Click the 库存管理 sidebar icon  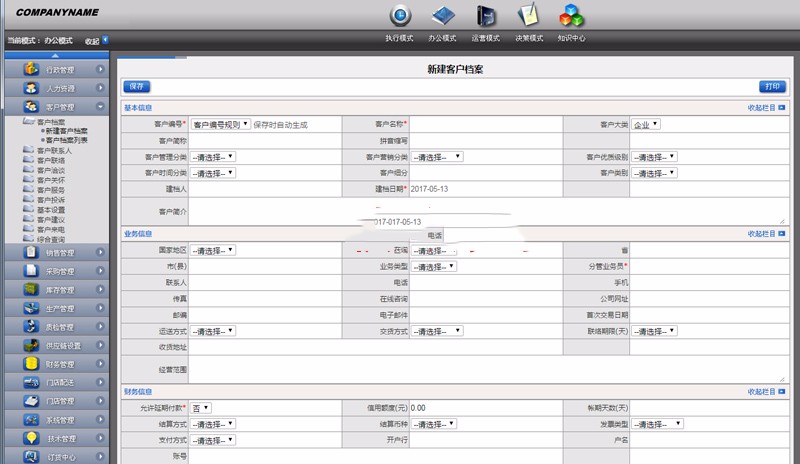coord(31,290)
